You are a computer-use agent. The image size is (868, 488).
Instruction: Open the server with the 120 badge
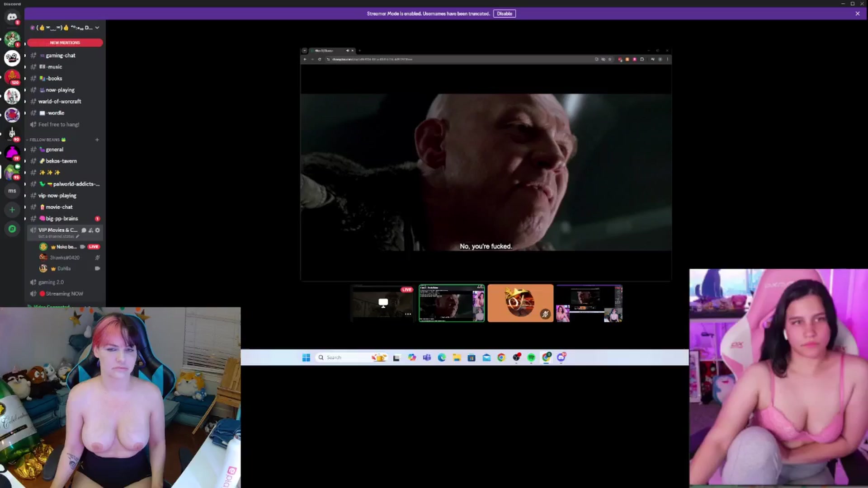[12, 77]
